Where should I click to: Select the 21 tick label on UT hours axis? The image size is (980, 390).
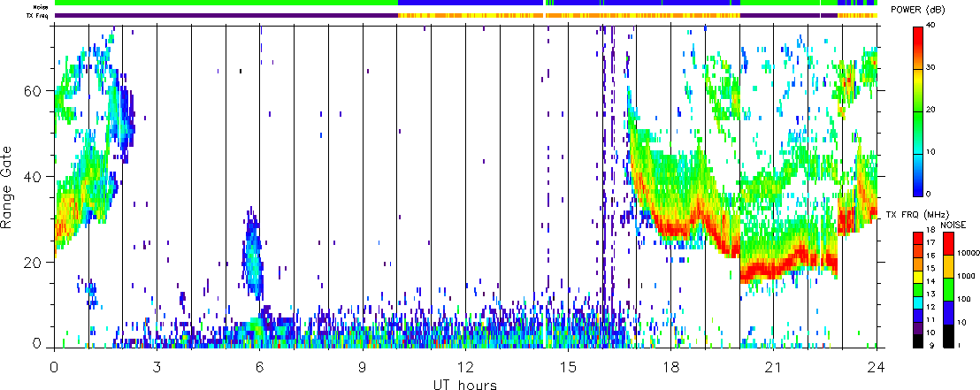click(x=773, y=366)
